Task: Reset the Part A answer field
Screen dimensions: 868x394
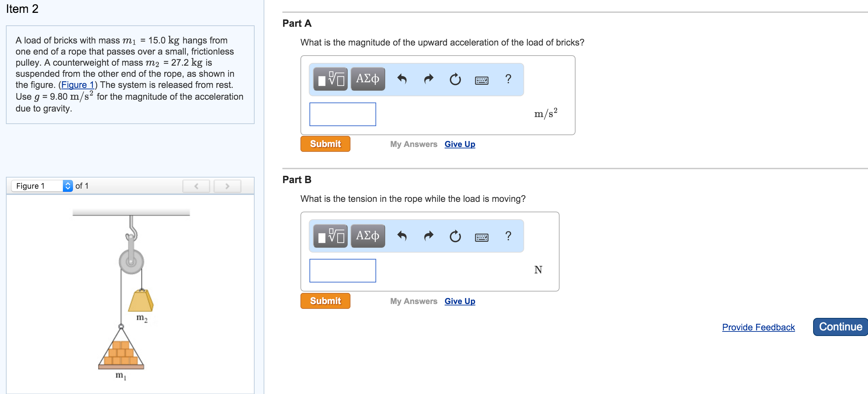Action: pos(455,79)
